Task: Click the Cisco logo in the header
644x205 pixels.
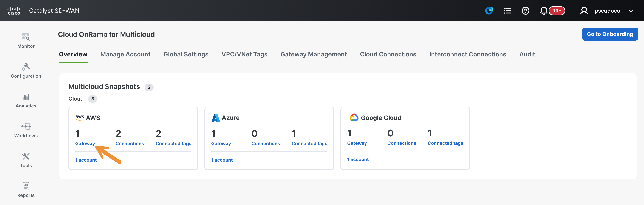Action: point(14,11)
